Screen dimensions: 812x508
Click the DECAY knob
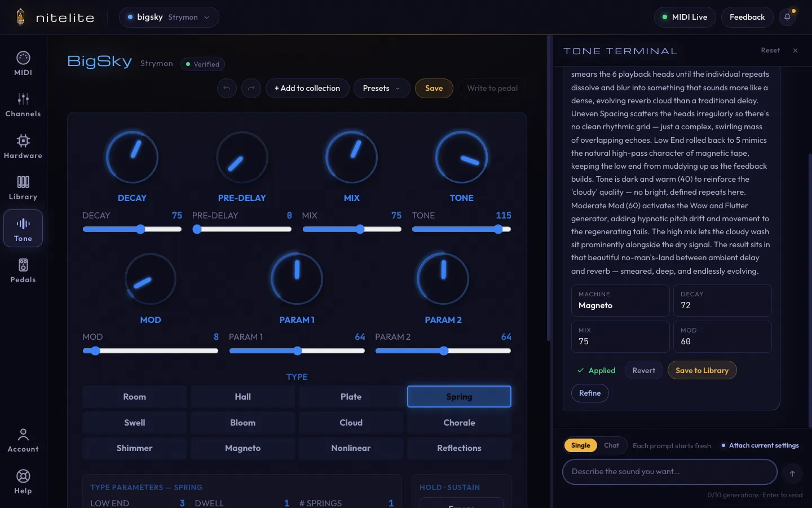coord(132,157)
